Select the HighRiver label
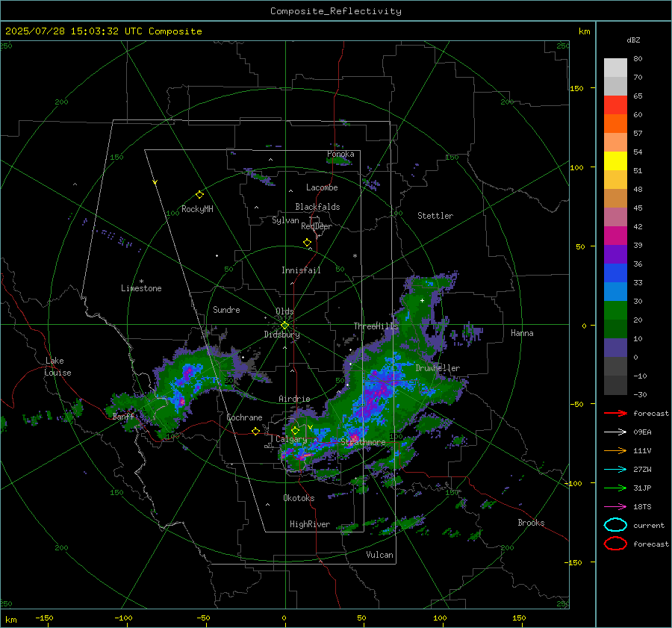The height and width of the screenshot is (628, 672). pyautogui.click(x=310, y=524)
